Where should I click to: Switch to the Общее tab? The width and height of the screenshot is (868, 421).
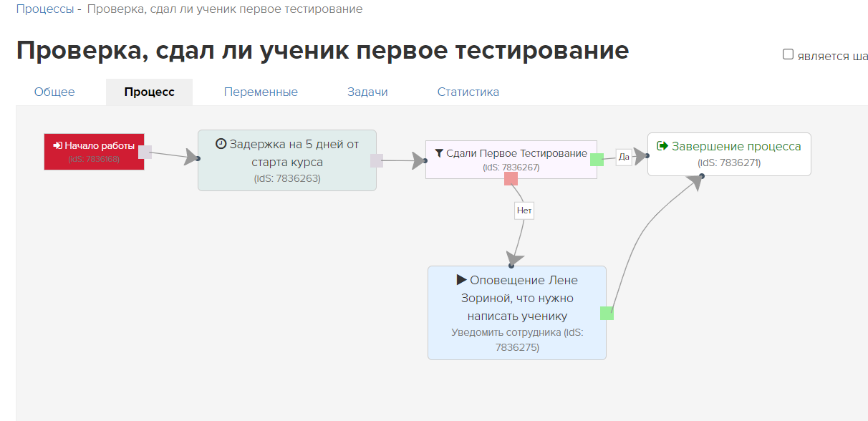point(54,92)
